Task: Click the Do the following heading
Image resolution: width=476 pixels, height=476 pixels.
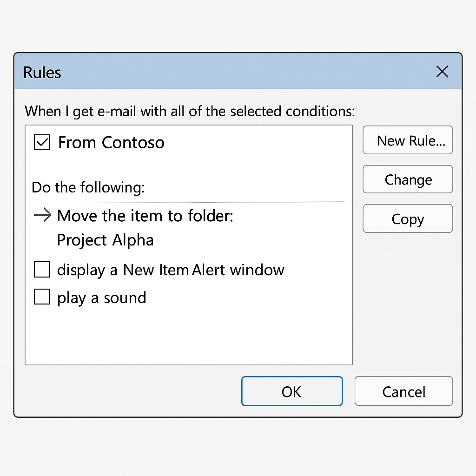Action: click(x=88, y=187)
